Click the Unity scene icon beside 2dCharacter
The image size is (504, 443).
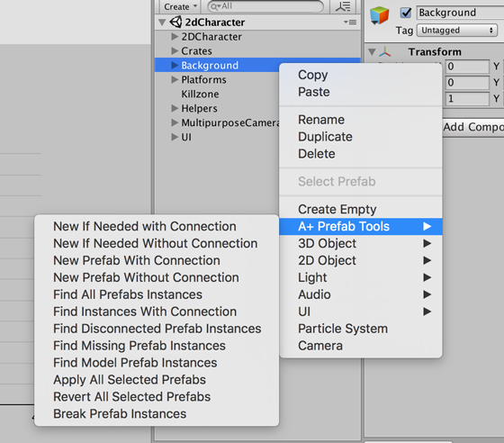click(175, 22)
